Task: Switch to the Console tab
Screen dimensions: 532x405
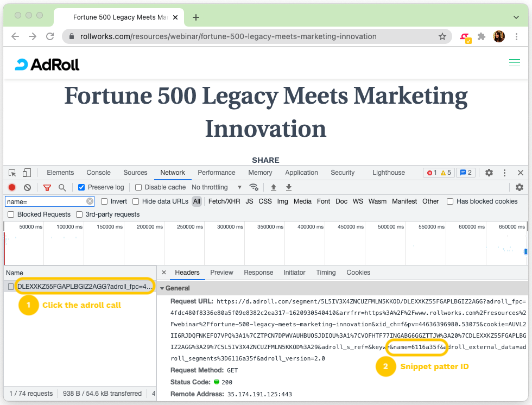Action: pyautogui.click(x=98, y=173)
